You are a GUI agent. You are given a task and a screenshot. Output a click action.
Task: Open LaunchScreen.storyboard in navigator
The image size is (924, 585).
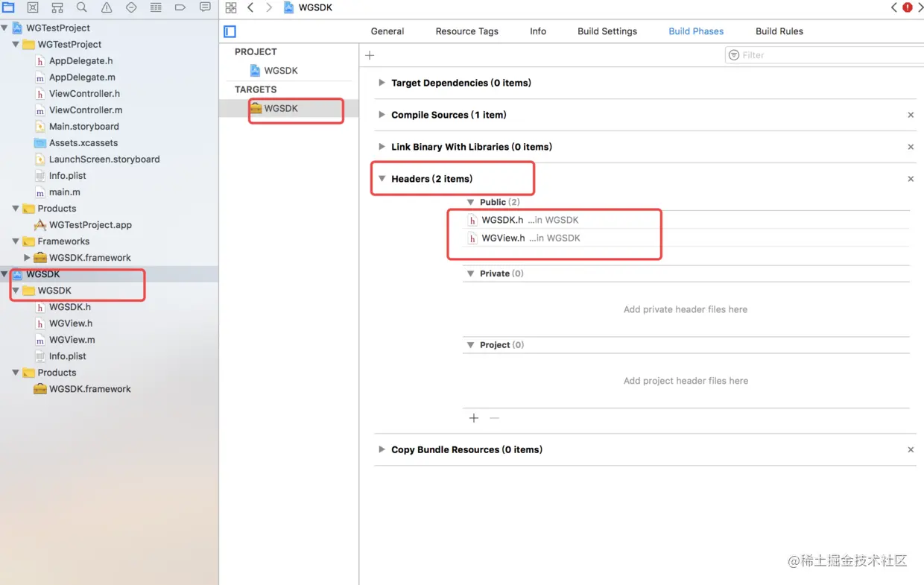point(104,159)
